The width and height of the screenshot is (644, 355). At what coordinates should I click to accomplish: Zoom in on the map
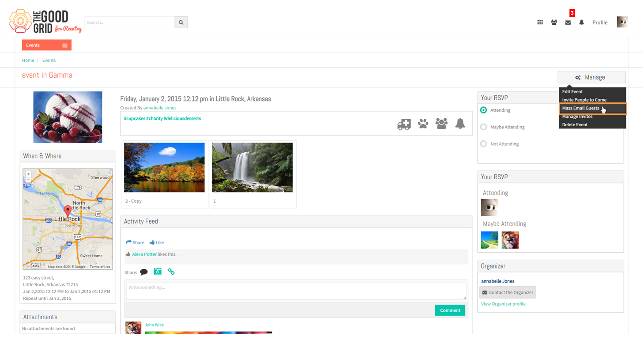pos(28,174)
